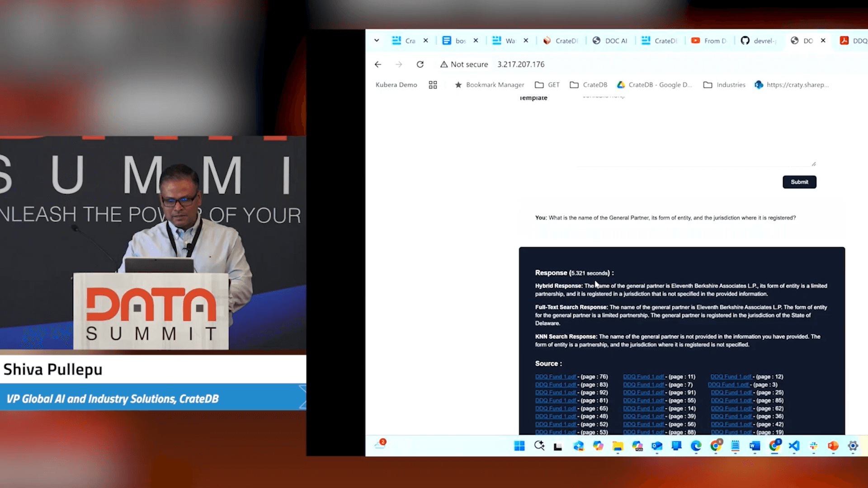Open DDQ Fund 1.pdf source for page 62

click(x=731, y=408)
